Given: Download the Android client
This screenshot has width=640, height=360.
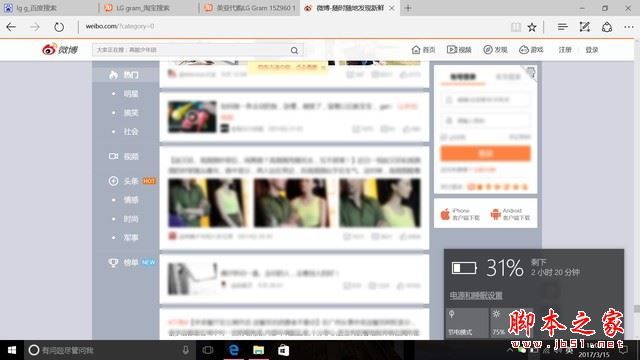Looking at the screenshot, I should coord(510,214).
